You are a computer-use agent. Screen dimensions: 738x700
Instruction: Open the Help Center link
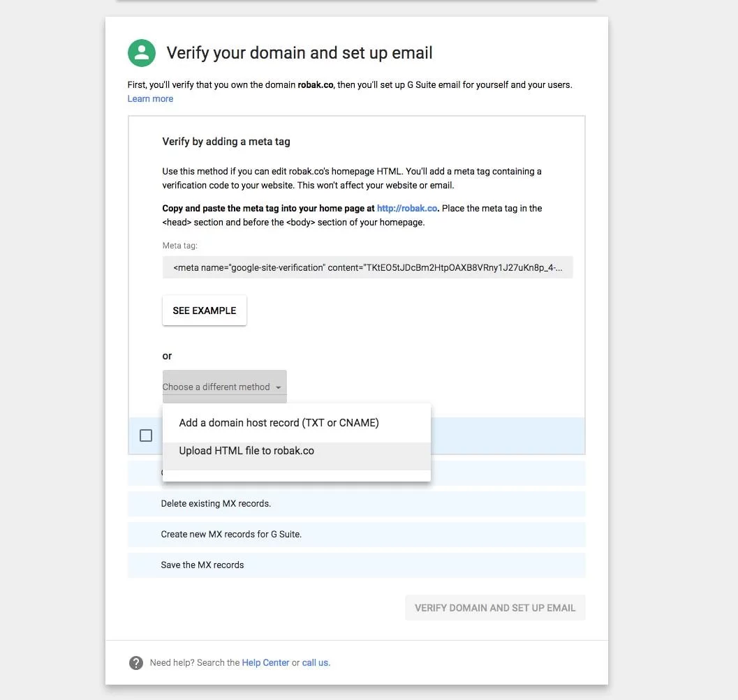pyautogui.click(x=265, y=662)
